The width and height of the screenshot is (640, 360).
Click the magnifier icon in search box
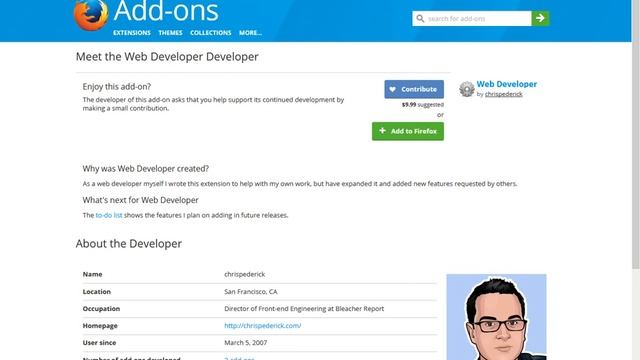click(420, 18)
